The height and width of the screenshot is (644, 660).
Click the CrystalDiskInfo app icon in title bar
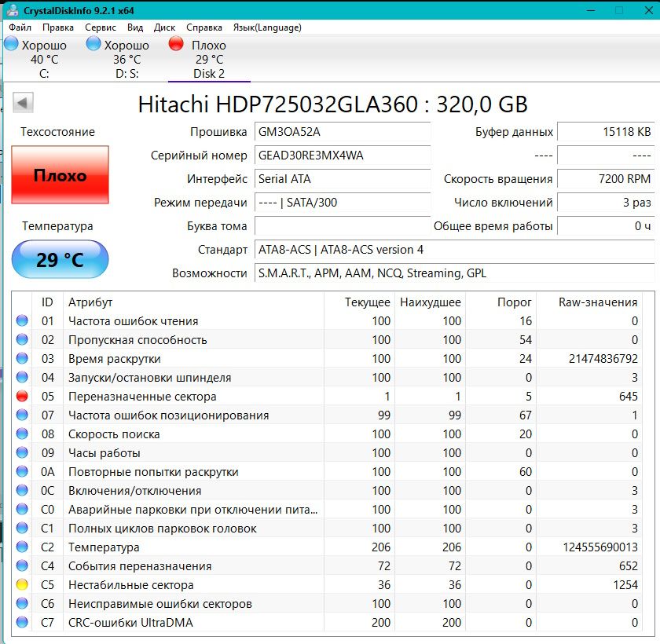coord(13,10)
